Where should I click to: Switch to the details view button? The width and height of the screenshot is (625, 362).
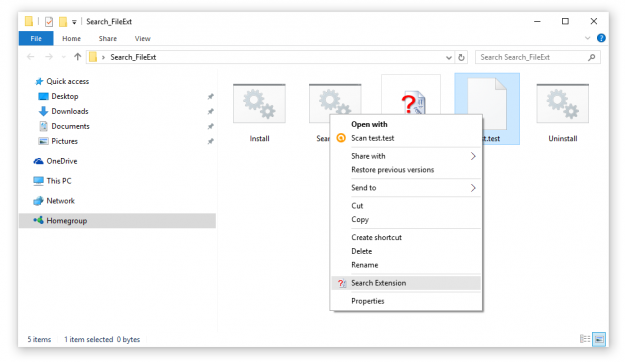click(x=585, y=339)
